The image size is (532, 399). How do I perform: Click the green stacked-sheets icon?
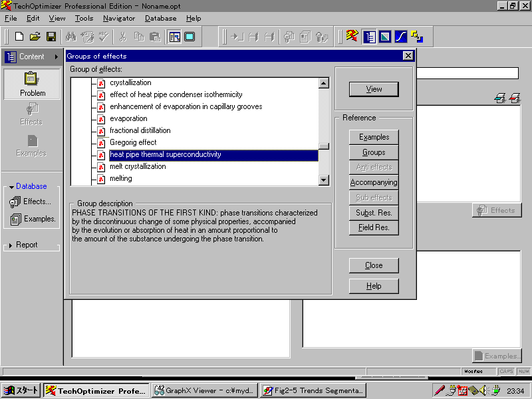pos(500,98)
